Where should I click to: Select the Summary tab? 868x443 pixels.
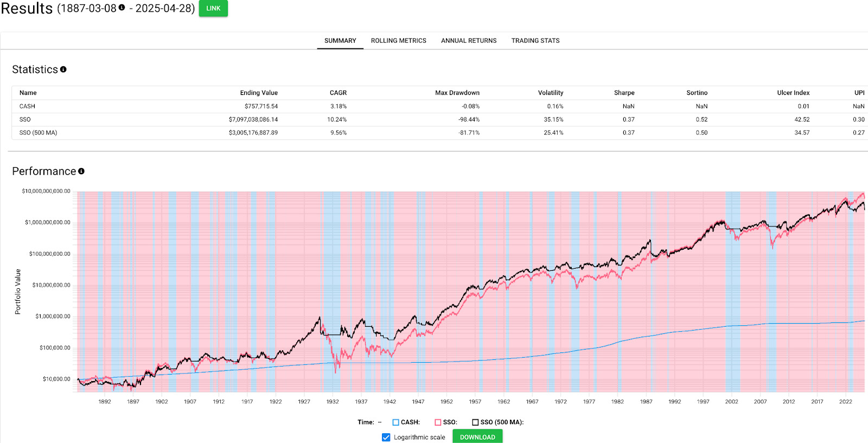click(340, 41)
